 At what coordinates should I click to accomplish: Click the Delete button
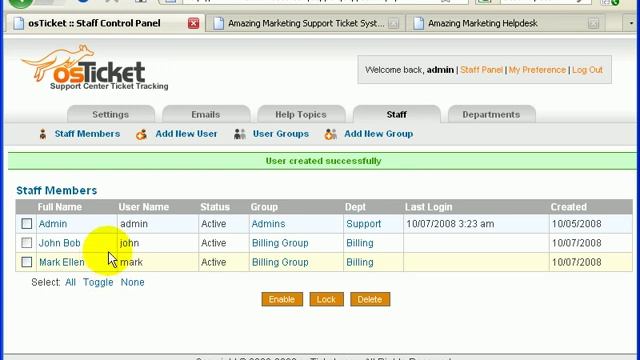[x=370, y=299]
